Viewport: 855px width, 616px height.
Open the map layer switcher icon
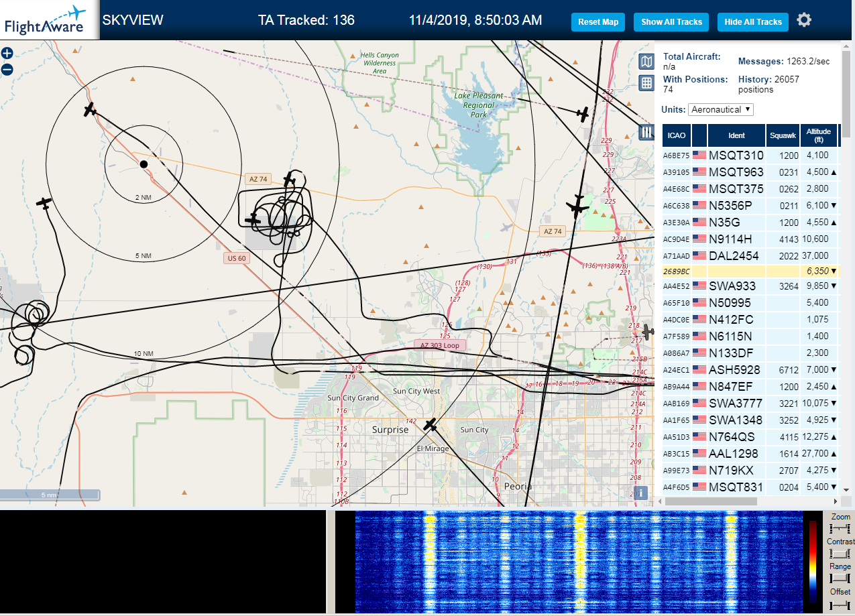(x=646, y=62)
